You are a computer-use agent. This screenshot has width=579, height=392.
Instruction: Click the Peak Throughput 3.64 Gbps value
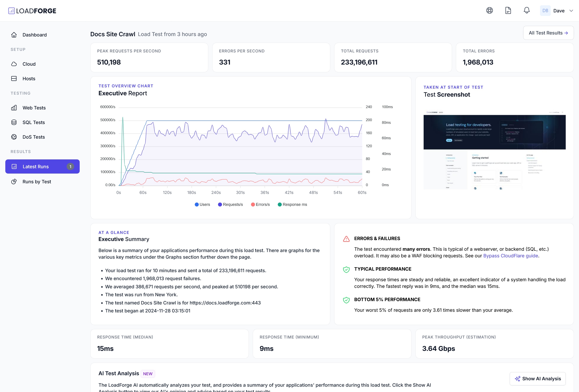[x=438, y=348]
